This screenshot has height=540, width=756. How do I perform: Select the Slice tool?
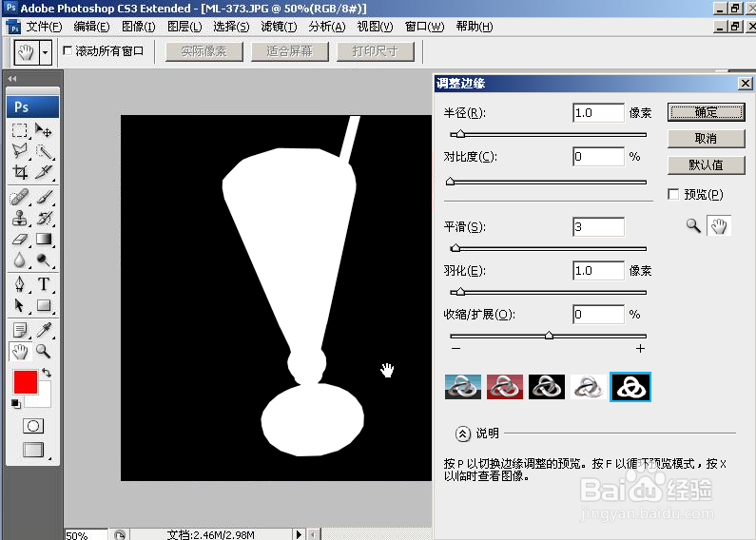pos(44,172)
